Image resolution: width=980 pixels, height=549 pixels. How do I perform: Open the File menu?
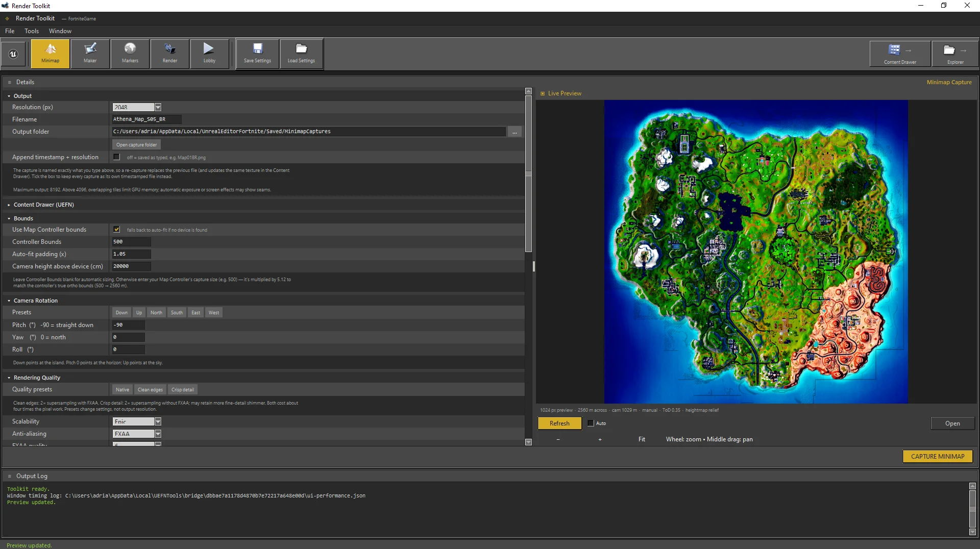[x=10, y=31]
